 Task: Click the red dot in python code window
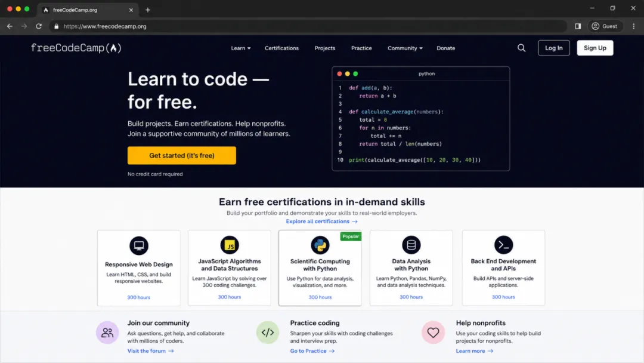coord(339,74)
